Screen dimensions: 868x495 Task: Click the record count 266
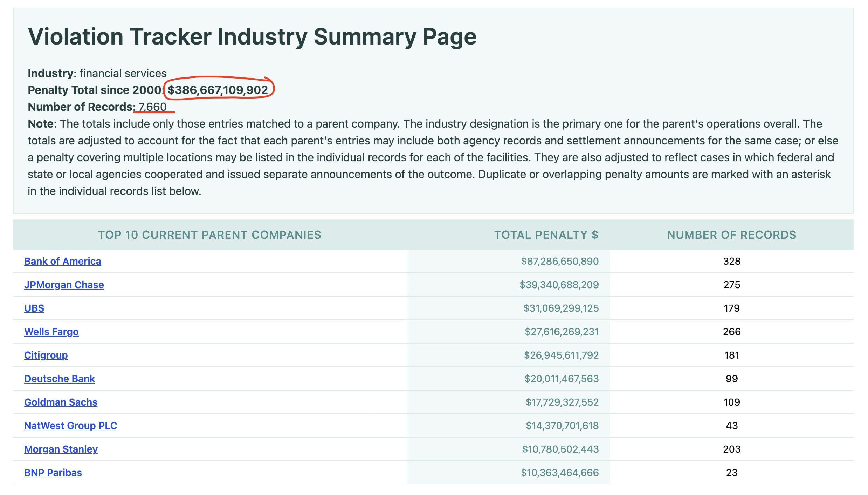point(732,332)
